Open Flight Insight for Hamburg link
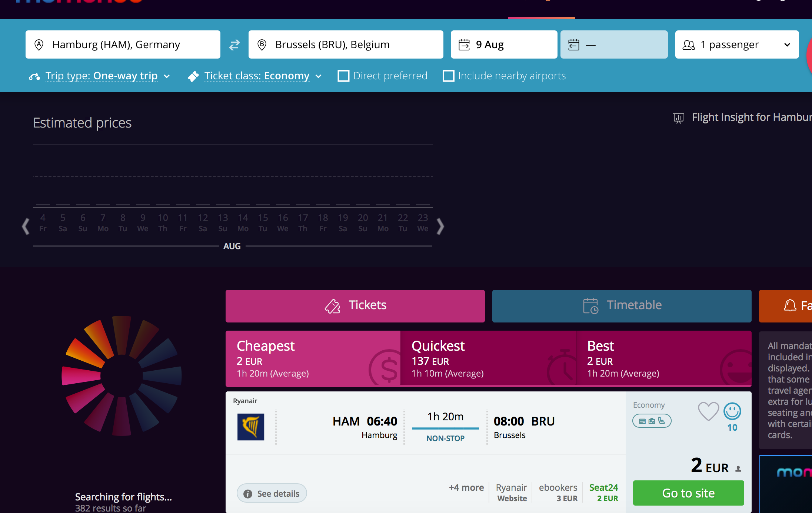Image resolution: width=812 pixels, height=513 pixels. tap(752, 118)
